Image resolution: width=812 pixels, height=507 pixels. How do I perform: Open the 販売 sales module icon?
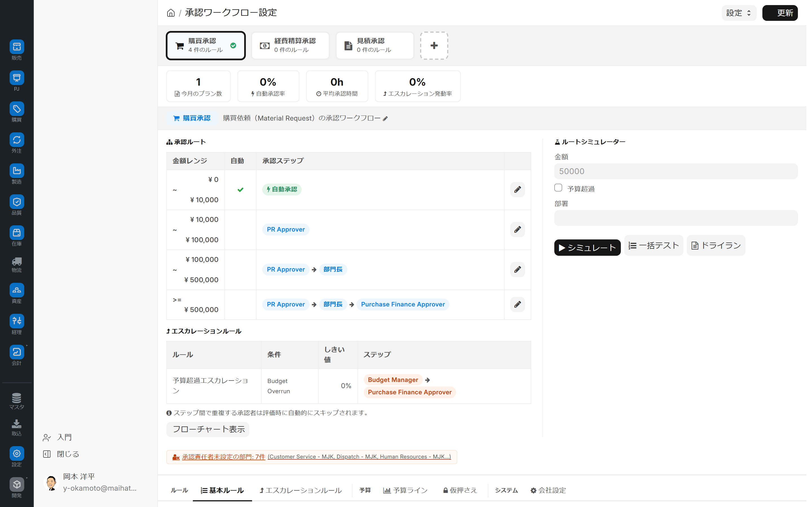pyautogui.click(x=16, y=47)
